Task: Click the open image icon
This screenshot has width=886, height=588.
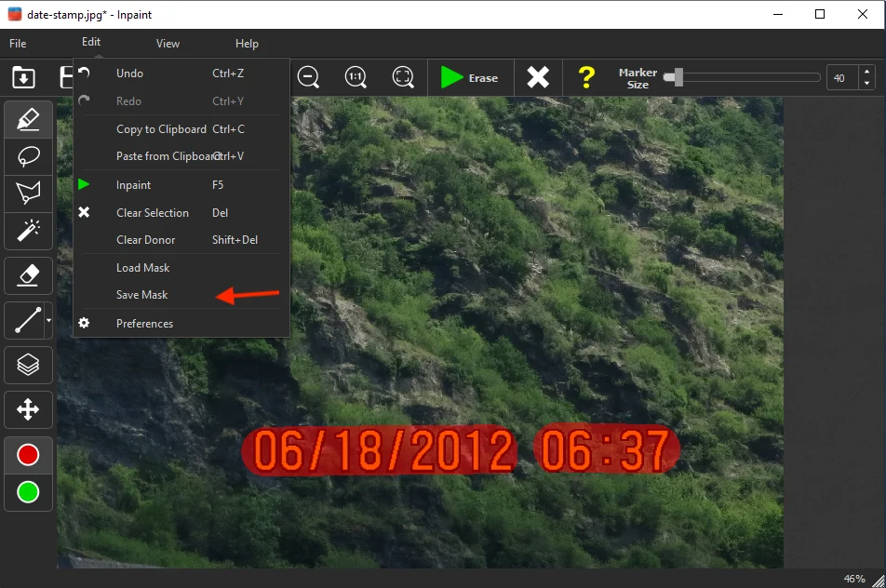Action: (x=24, y=77)
